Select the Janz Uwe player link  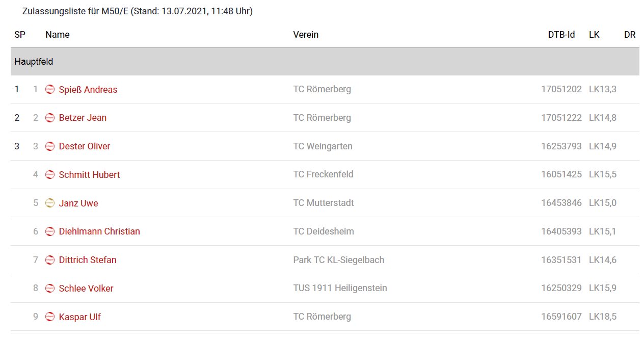pyautogui.click(x=78, y=203)
